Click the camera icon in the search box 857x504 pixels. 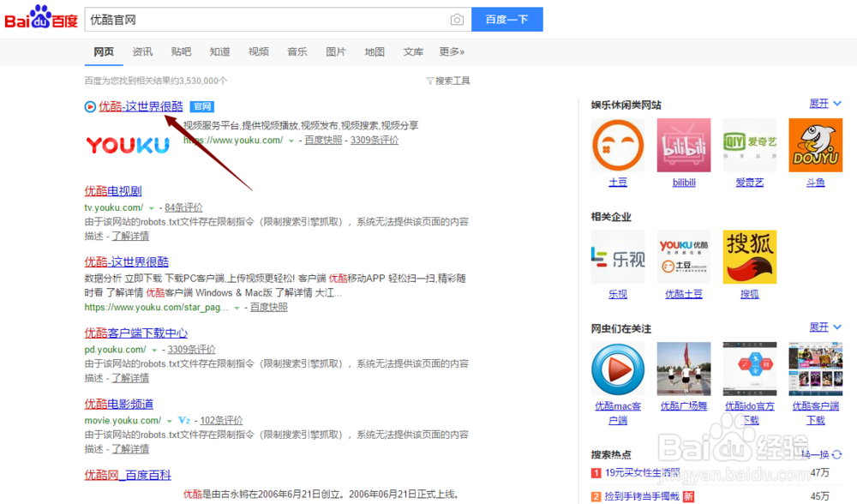[457, 19]
